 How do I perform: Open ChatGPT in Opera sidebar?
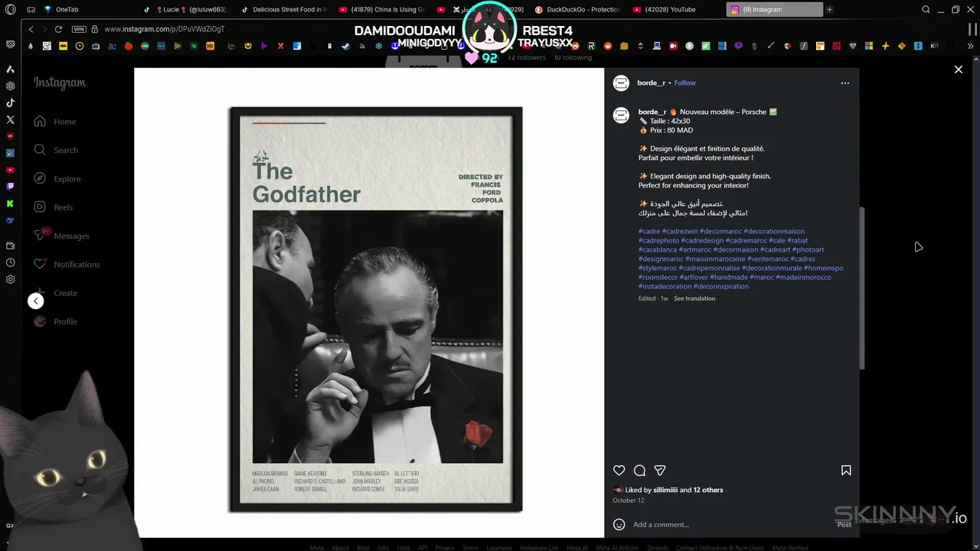coord(10,86)
